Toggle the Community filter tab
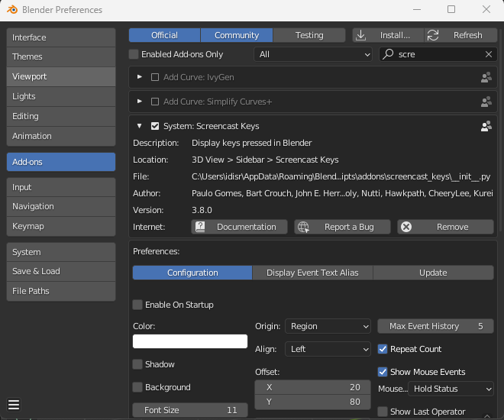Image resolution: width=504 pixels, height=420 pixels. 237,35
